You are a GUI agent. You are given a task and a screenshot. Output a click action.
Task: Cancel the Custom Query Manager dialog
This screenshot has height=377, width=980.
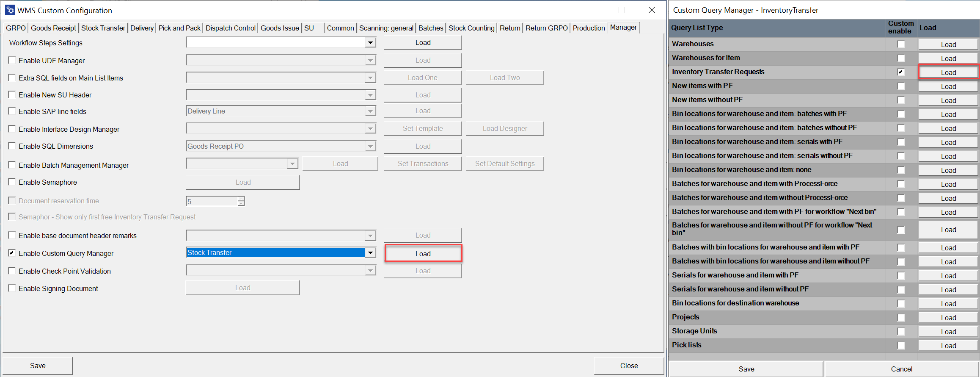(901, 369)
